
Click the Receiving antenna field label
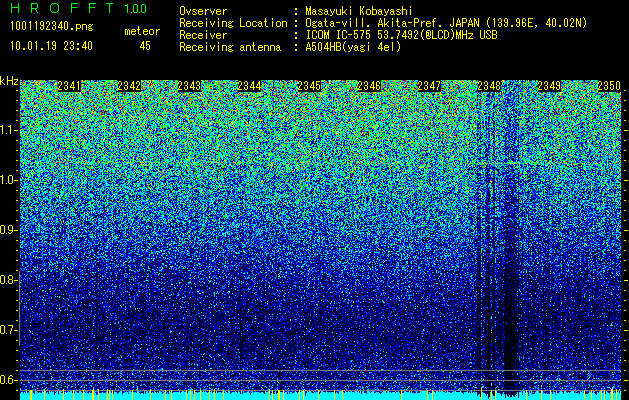coord(230,47)
